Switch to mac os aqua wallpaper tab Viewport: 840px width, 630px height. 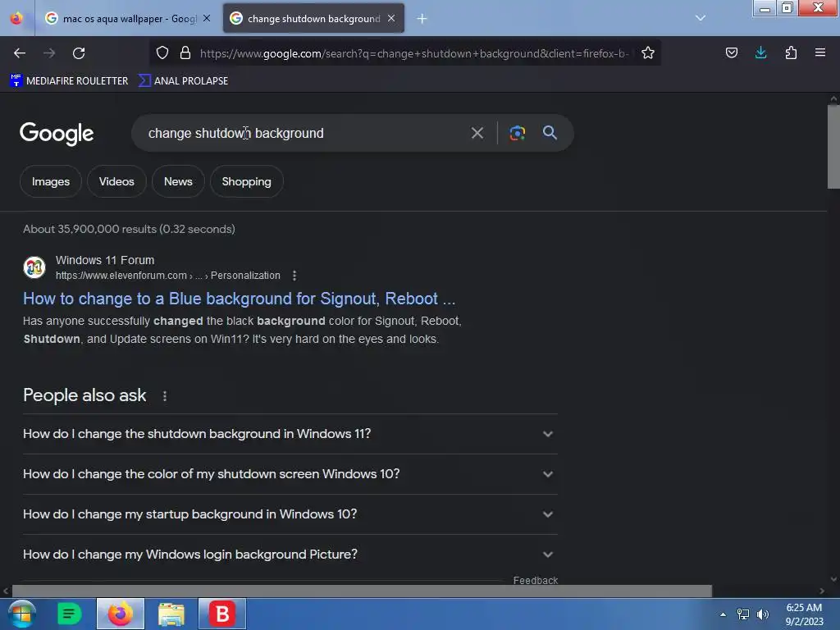(x=129, y=19)
